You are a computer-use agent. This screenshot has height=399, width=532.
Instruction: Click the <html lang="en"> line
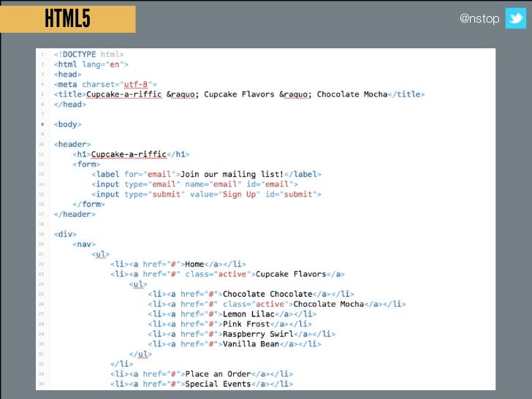pyautogui.click(x=91, y=64)
